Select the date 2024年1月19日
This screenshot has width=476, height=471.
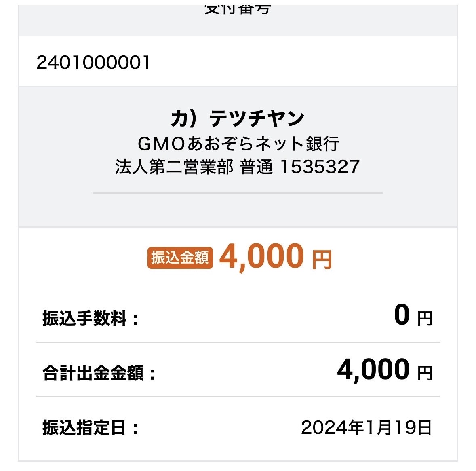click(366, 428)
